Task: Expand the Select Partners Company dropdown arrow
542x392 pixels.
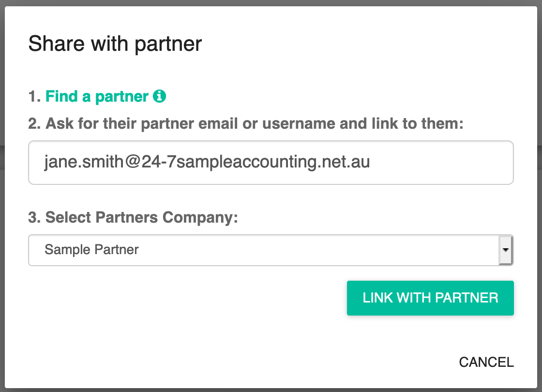Action: coord(505,250)
